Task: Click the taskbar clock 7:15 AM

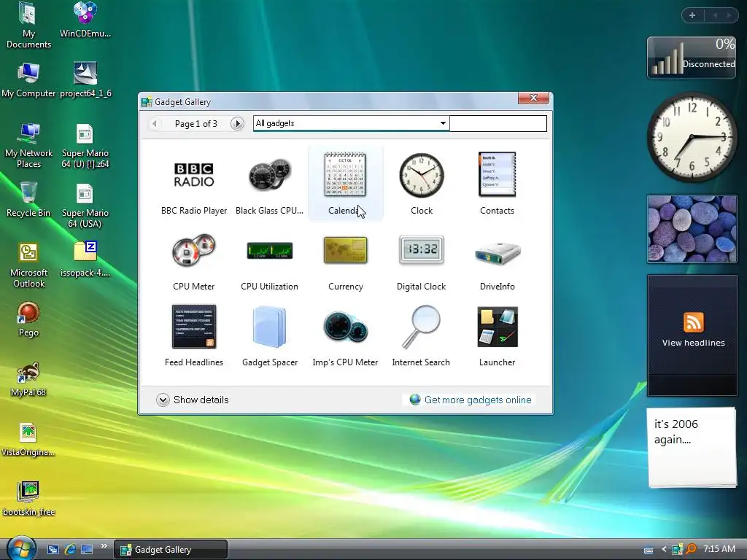Action: pyautogui.click(x=719, y=549)
